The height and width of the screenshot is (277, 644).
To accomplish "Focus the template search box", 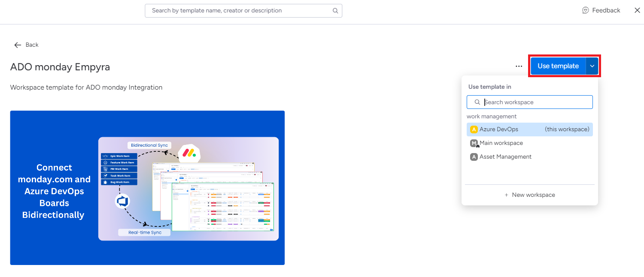I will (x=243, y=11).
